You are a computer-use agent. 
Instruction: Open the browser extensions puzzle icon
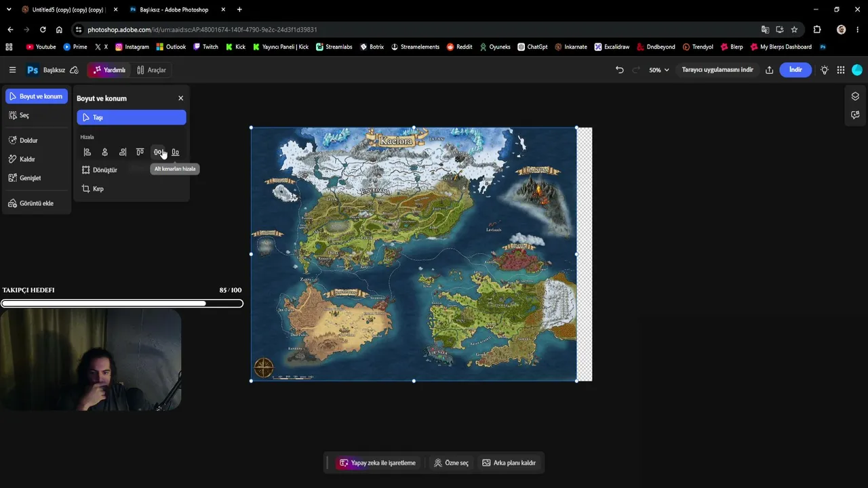[x=817, y=30]
